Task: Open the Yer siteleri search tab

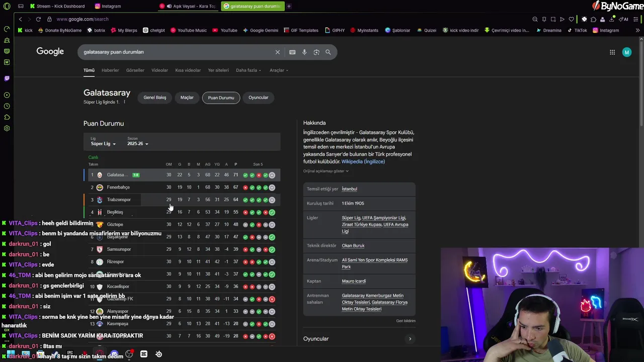Action: pos(218,70)
